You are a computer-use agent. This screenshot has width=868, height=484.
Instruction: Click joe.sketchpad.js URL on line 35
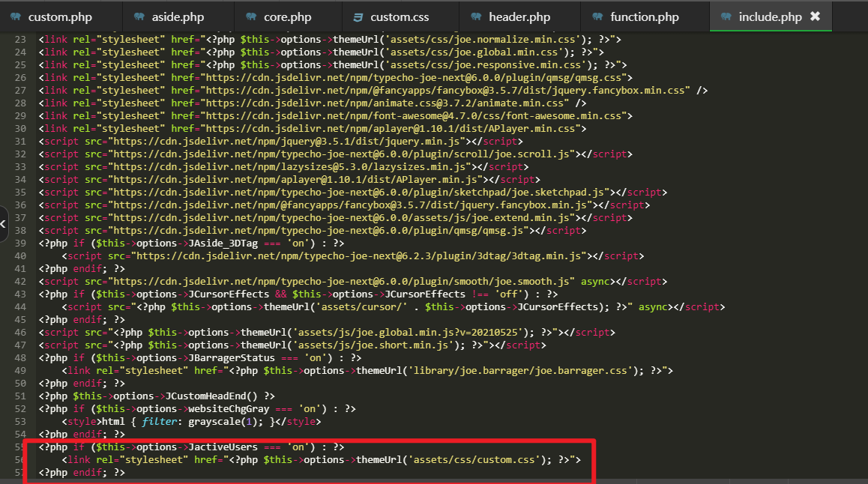[359, 192]
